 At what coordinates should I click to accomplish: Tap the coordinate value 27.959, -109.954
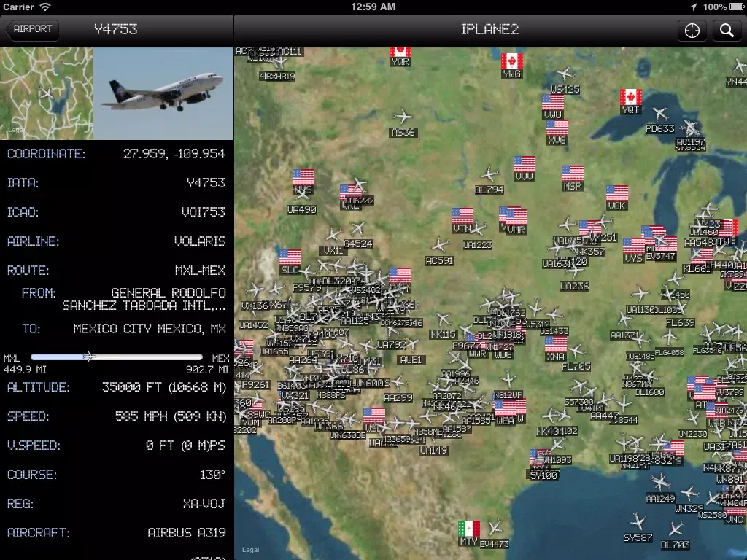[174, 154]
